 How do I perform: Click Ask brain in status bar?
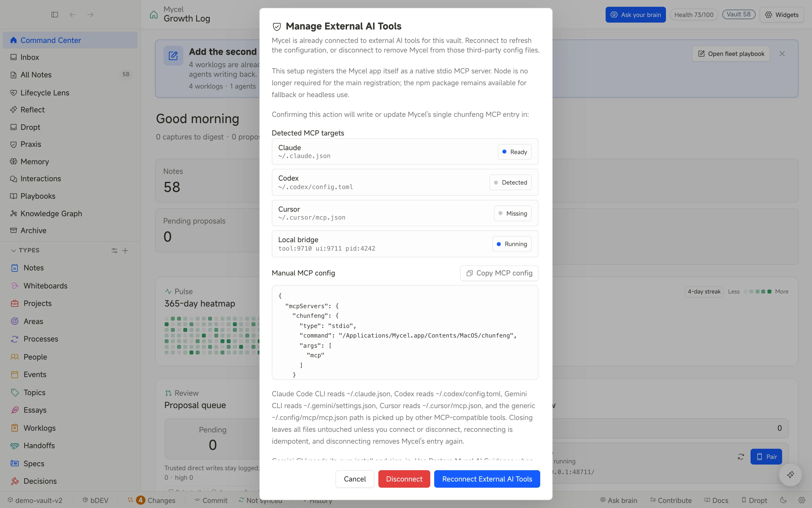pyautogui.click(x=618, y=500)
